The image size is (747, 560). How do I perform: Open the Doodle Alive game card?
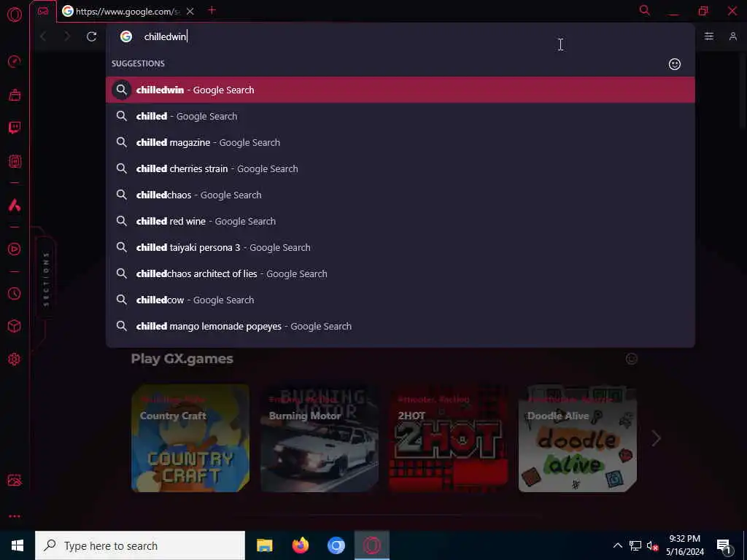[x=578, y=438]
